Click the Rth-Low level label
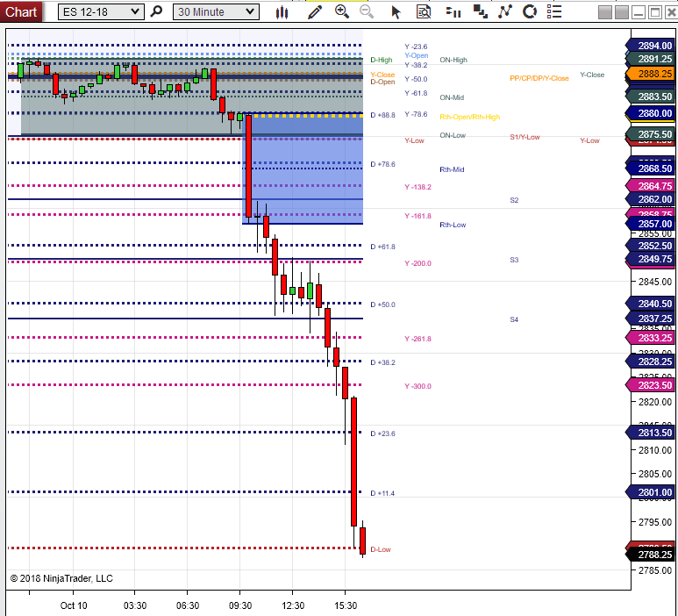 [x=453, y=225]
